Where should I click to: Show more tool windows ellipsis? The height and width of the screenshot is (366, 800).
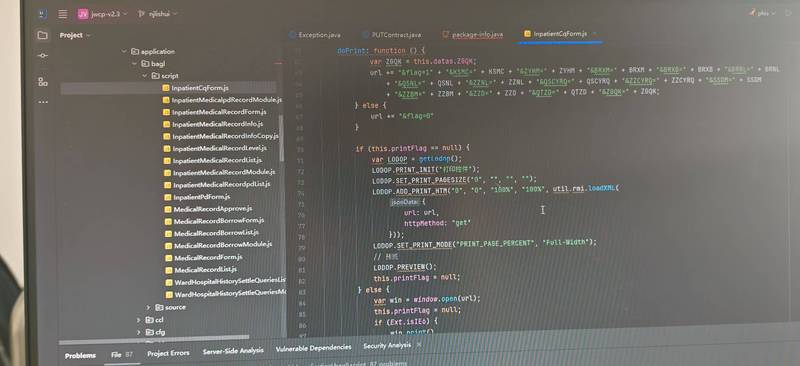pos(43,102)
